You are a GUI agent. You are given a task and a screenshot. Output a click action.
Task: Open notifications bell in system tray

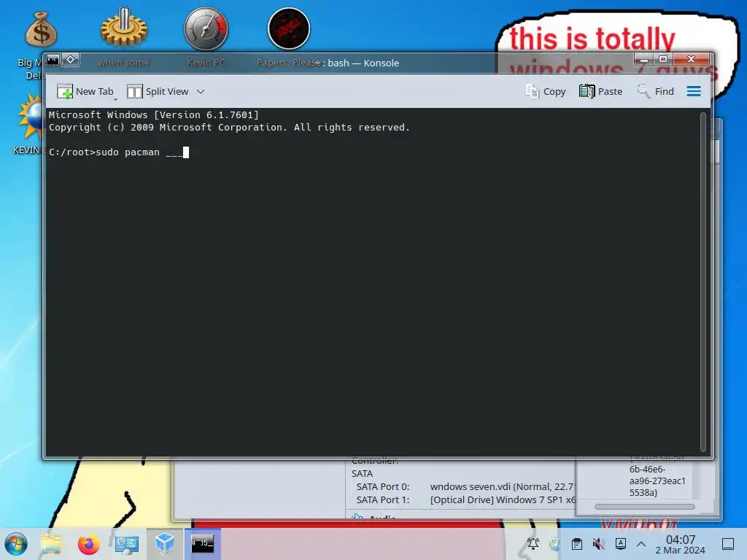pyautogui.click(x=533, y=543)
